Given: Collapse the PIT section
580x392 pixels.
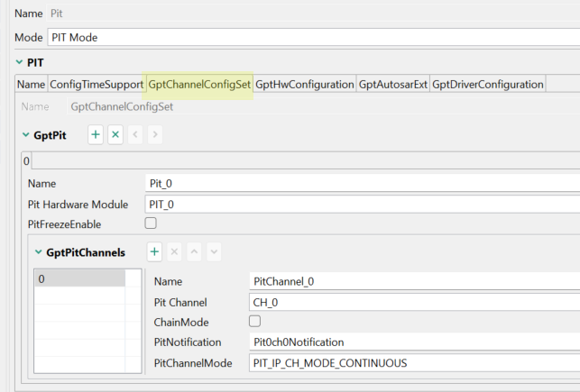Looking at the screenshot, I should pyautogui.click(x=20, y=62).
